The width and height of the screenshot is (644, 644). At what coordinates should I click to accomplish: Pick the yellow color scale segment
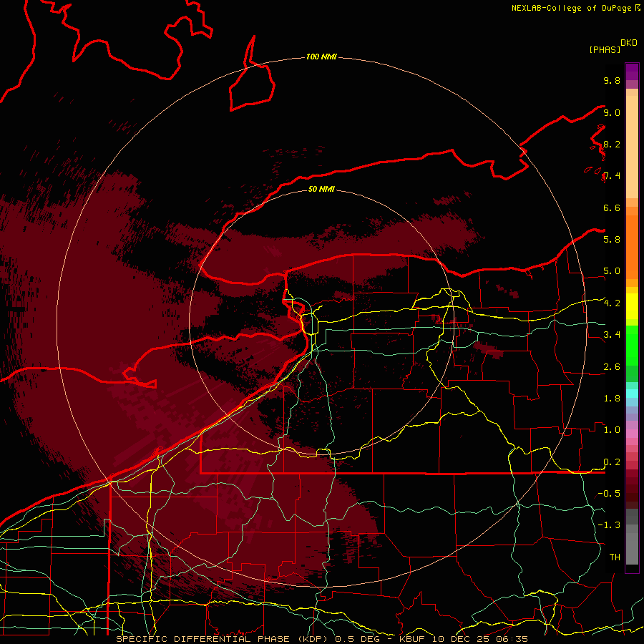point(632,306)
